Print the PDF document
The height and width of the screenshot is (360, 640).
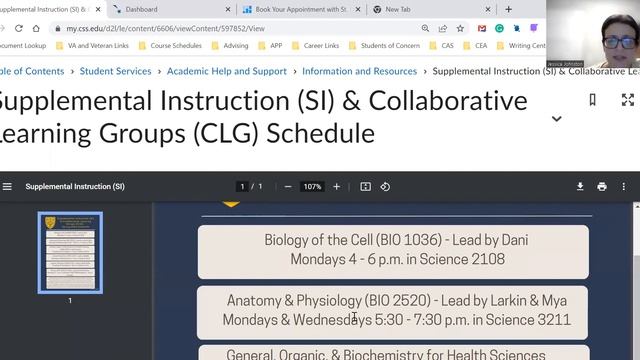pos(602,187)
